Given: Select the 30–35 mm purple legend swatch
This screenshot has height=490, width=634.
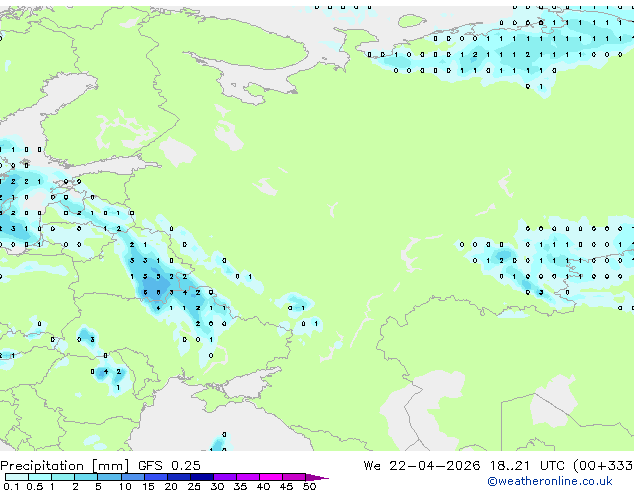Looking at the screenshot, I should tap(224, 477).
